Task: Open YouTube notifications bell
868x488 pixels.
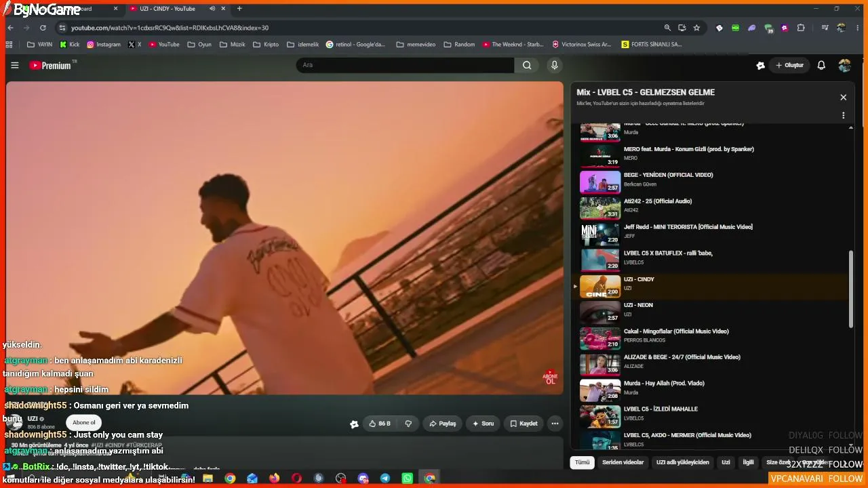Action: pos(821,65)
